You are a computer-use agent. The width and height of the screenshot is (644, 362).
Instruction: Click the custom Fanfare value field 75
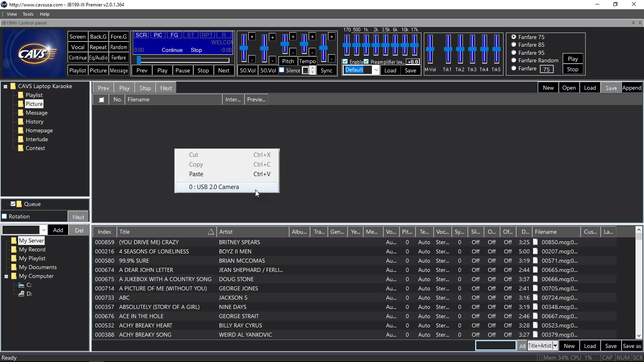click(x=547, y=69)
